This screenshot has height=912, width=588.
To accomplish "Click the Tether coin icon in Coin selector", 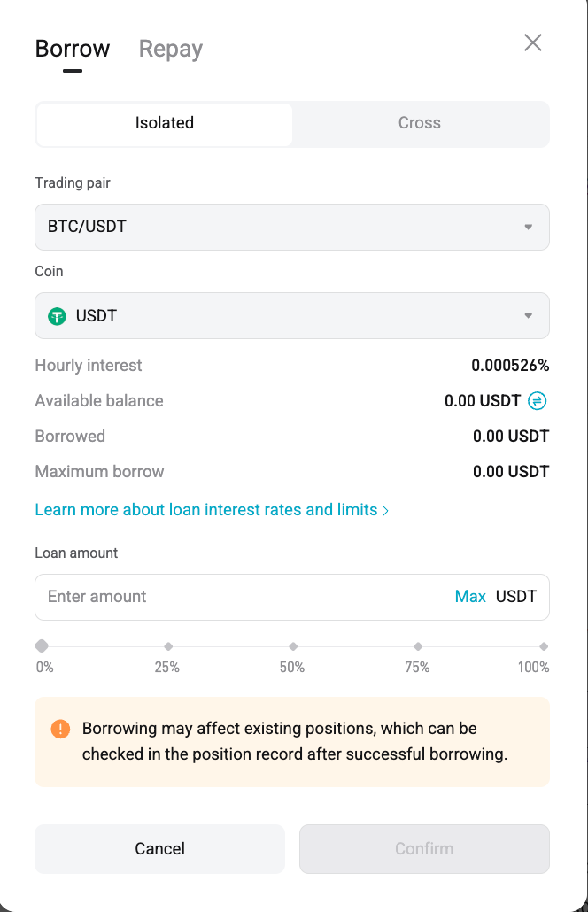I will click(x=56, y=316).
